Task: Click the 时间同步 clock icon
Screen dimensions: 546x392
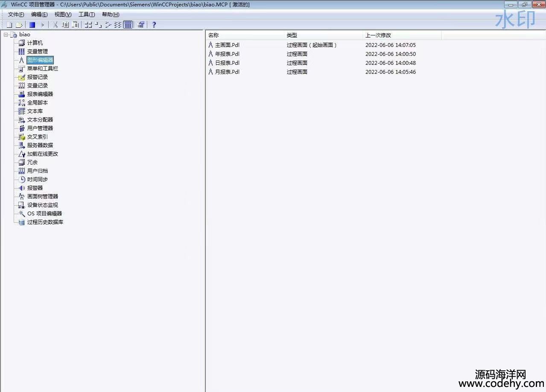Action: coord(22,180)
